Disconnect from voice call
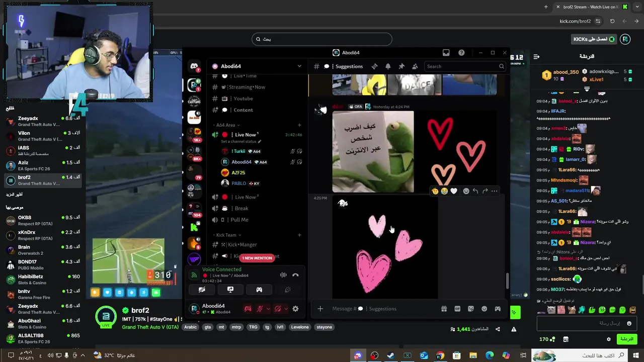Viewport: 644px width, 362px height. click(x=295, y=275)
